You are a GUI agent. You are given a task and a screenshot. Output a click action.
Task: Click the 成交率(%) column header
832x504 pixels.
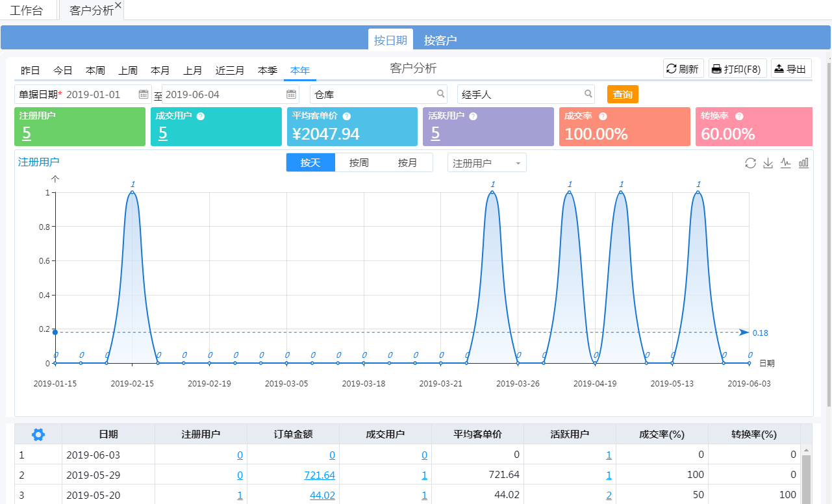point(662,435)
